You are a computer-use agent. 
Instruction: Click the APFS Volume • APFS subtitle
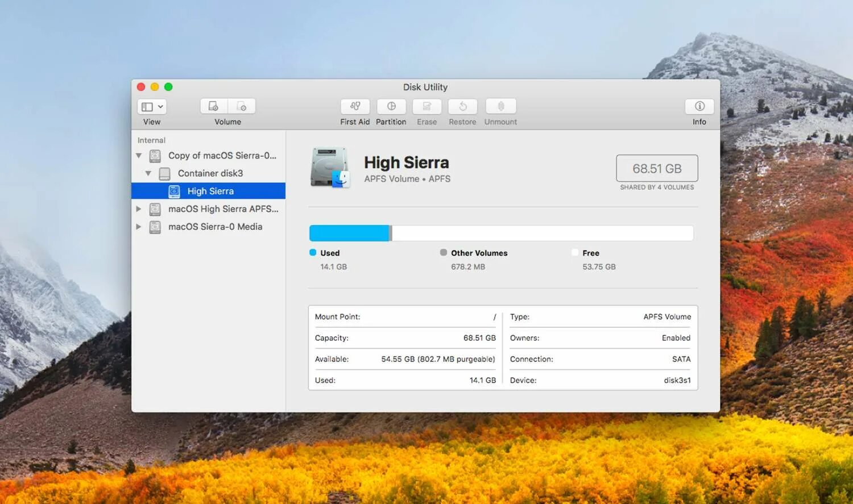click(x=407, y=178)
